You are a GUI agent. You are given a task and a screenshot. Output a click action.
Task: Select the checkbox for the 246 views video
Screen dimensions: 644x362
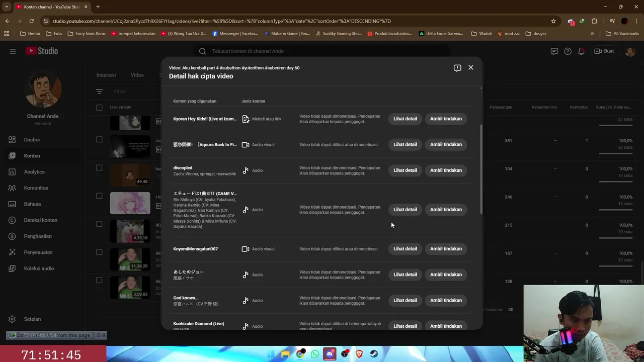(99, 196)
